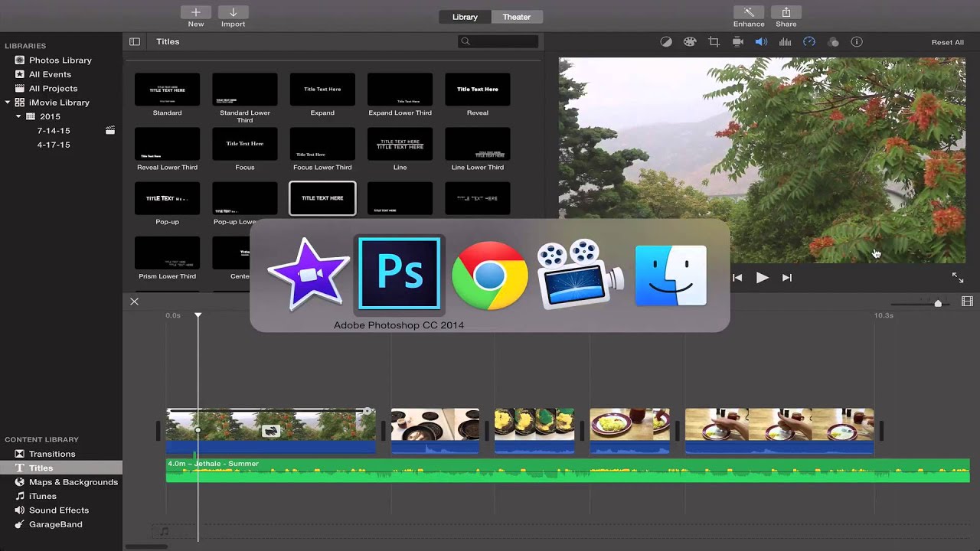Open noise reduction and equalizer

pyautogui.click(x=785, y=42)
